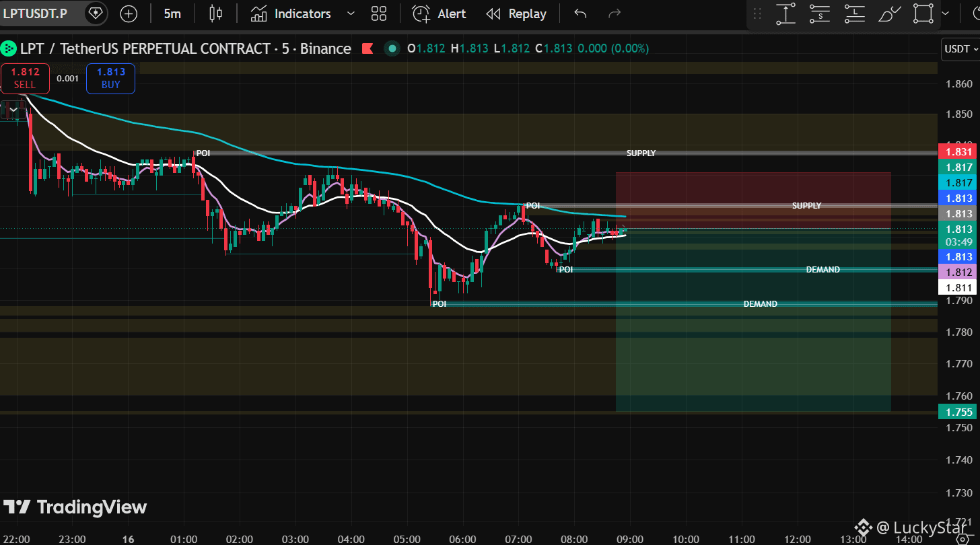
Task: Click the 09:00 time axis label
Action: [629, 539]
